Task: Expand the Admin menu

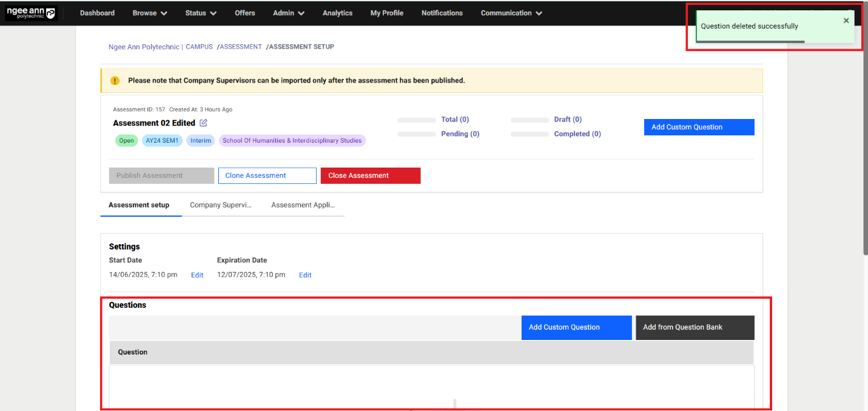Action: [288, 13]
